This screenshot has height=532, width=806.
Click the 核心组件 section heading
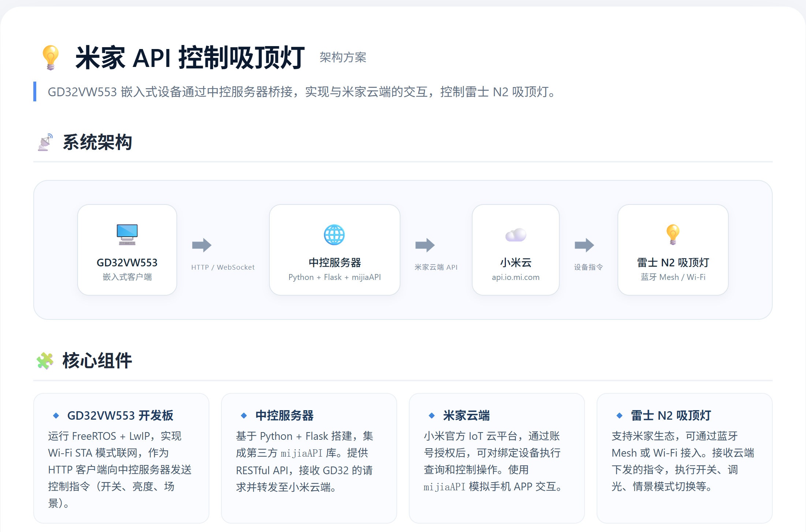coord(97,361)
